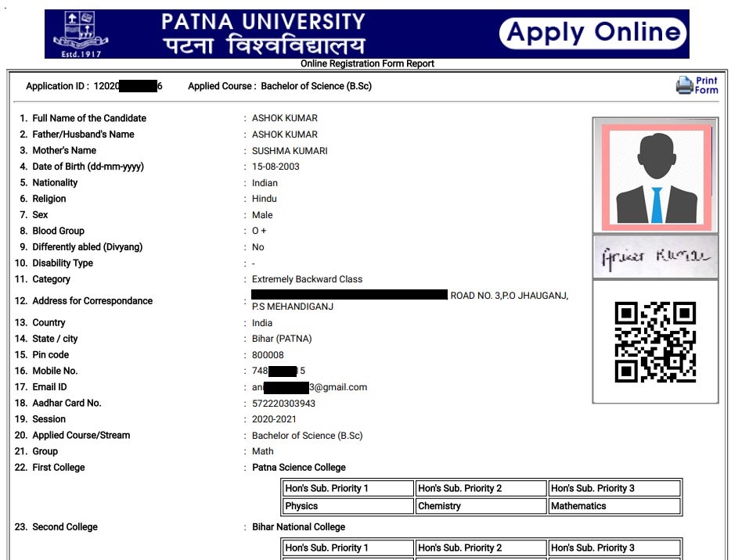731x560 pixels.
Task: Click the 'Aadhar Card No.' label
Action: tap(67, 403)
